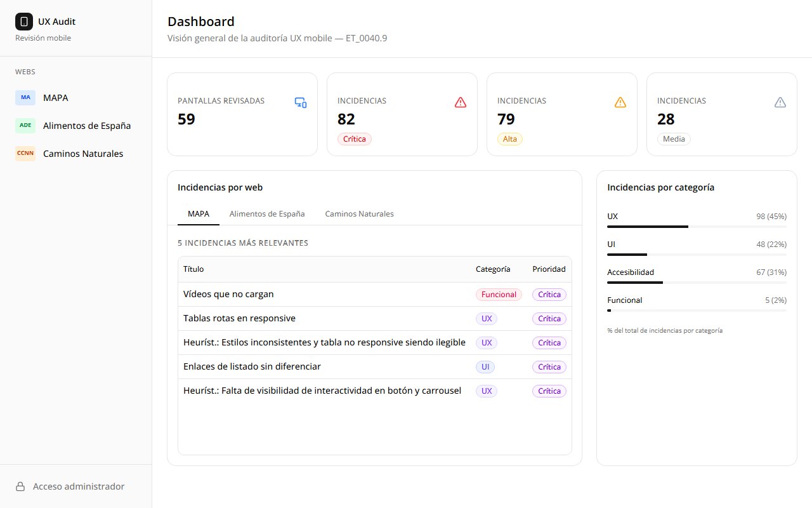Screen dimensions: 812x508
Task: Click the 67 (31%) value for Accesibilidad
Action: 771,272
